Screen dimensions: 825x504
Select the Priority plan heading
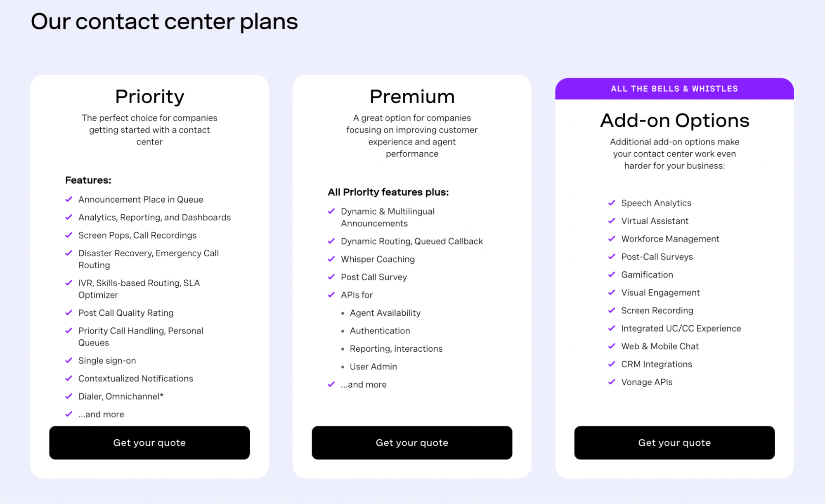tap(149, 97)
